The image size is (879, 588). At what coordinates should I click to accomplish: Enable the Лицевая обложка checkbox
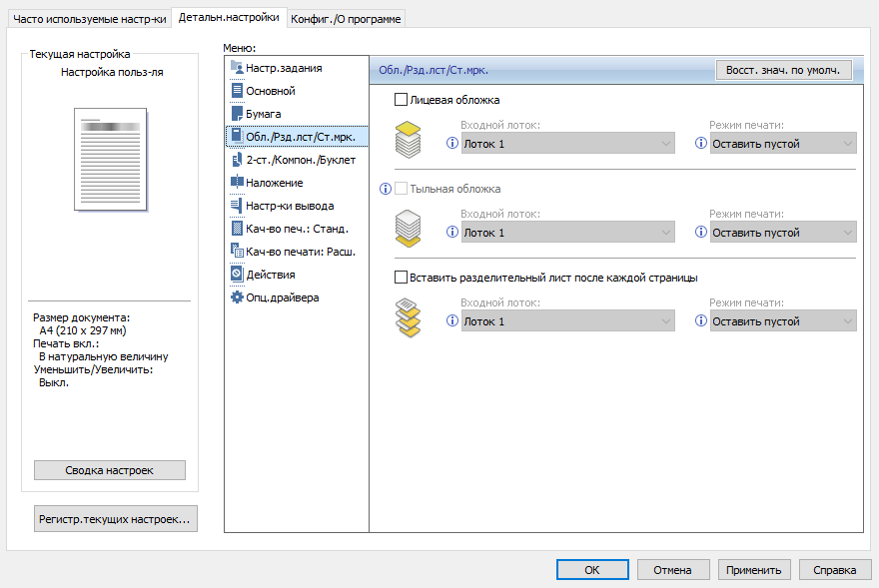pyautogui.click(x=402, y=100)
